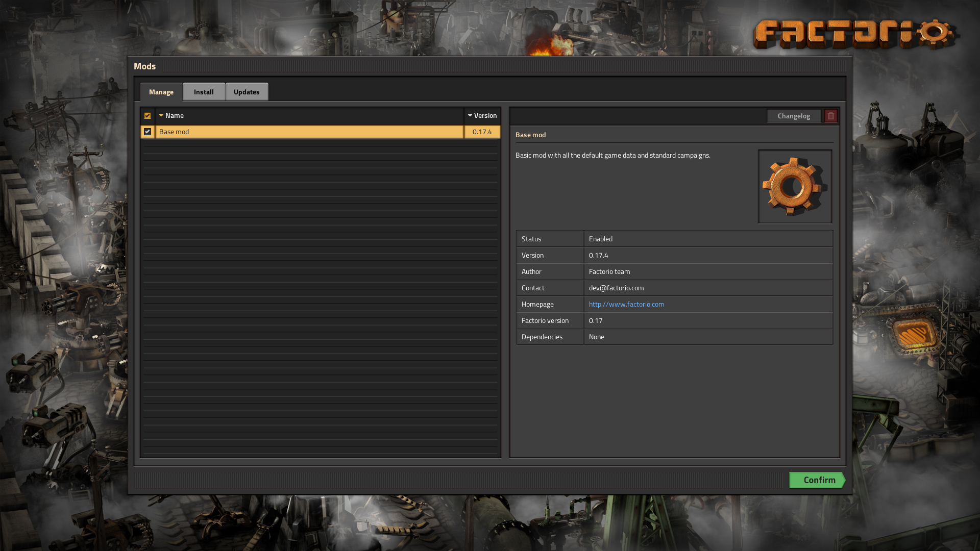Toggle the select-all mods checkbox in header

(148, 116)
